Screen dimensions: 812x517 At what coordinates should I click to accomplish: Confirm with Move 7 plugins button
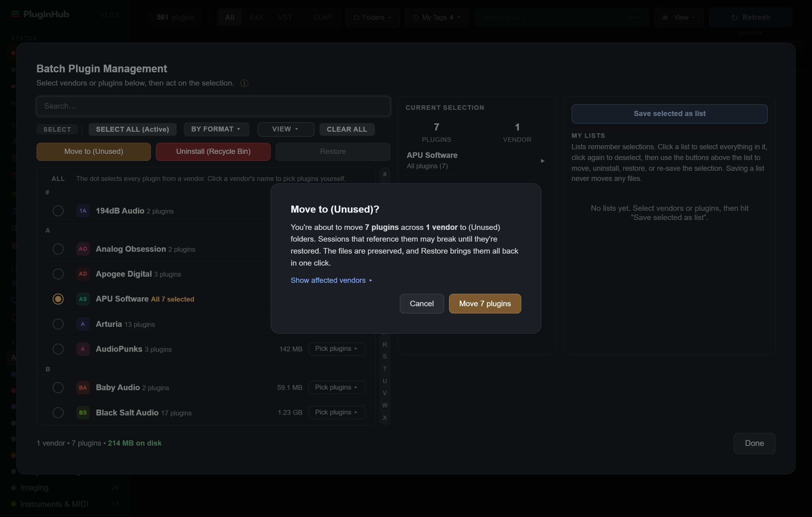484,303
